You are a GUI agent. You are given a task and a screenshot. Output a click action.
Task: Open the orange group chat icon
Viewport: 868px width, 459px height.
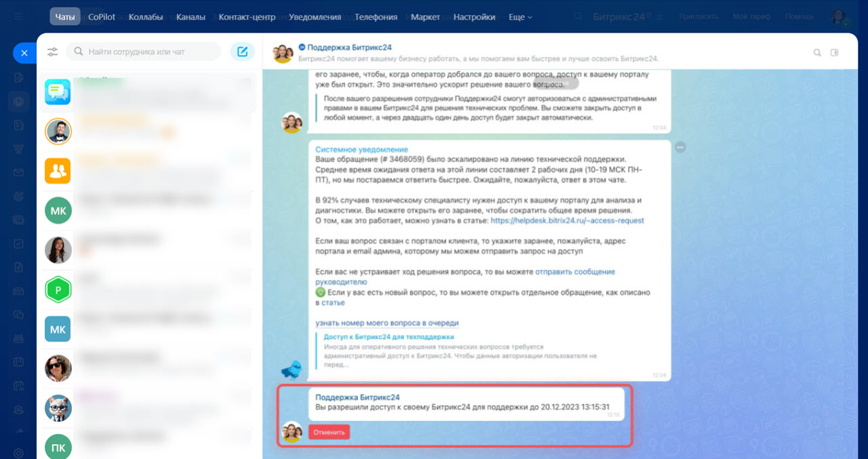pos(58,171)
